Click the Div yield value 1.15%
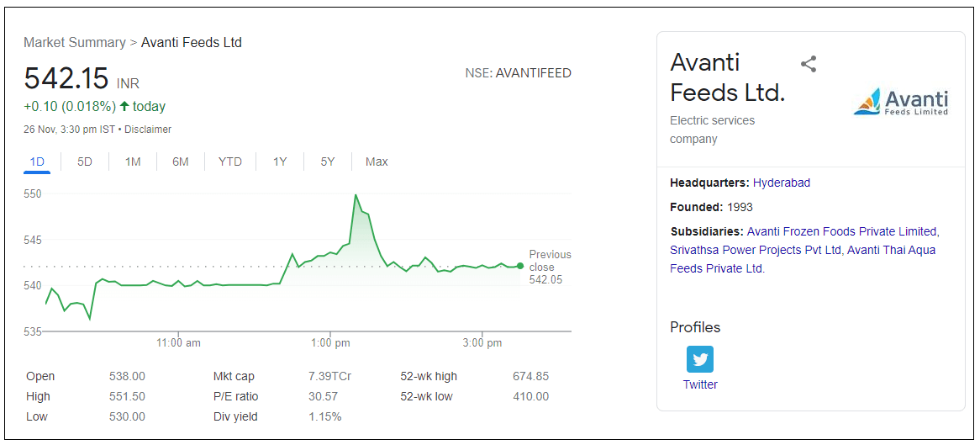Image resolution: width=980 pixels, height=445 pixels. pos(325,416)
